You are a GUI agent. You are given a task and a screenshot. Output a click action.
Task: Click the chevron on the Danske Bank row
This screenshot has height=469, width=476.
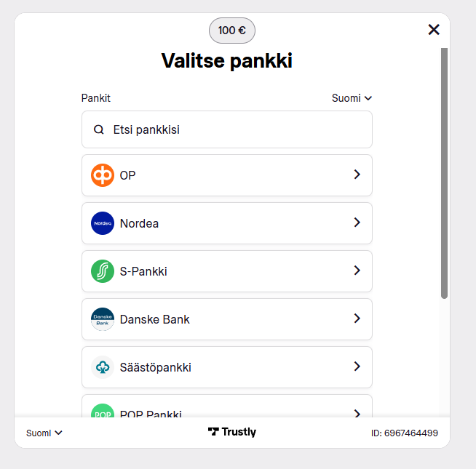pos(357,318)
